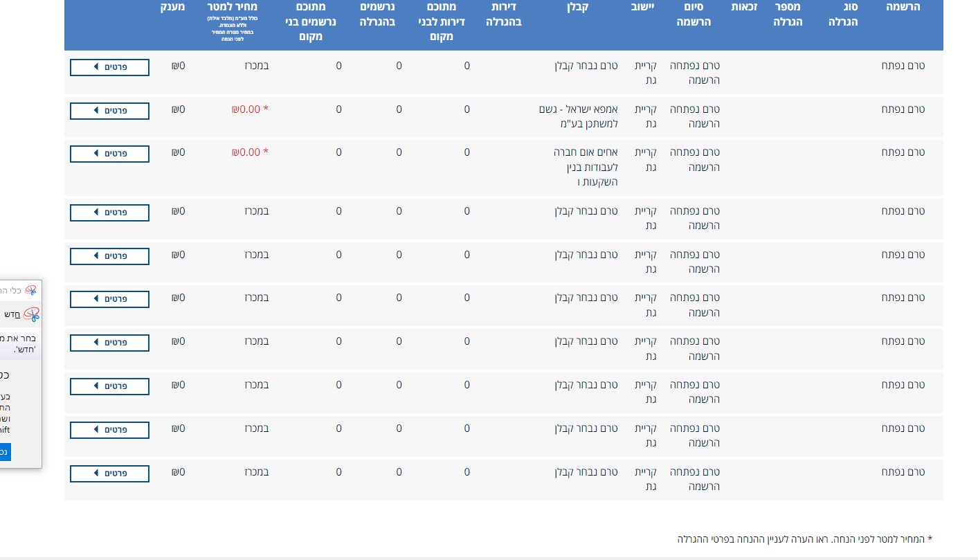Click the arrow icon on the sixth row's פרטים button
Screen dimensions: 978x560
(96, 299)
